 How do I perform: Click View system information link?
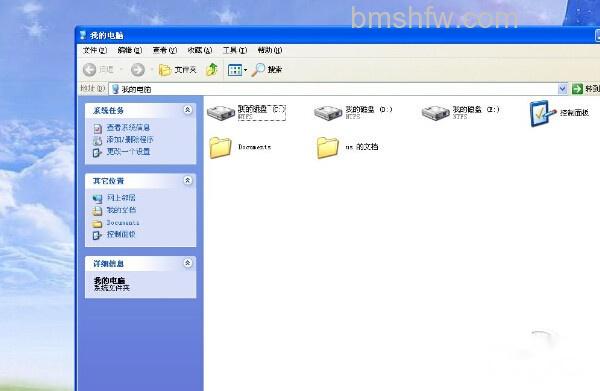pos(128,127)
